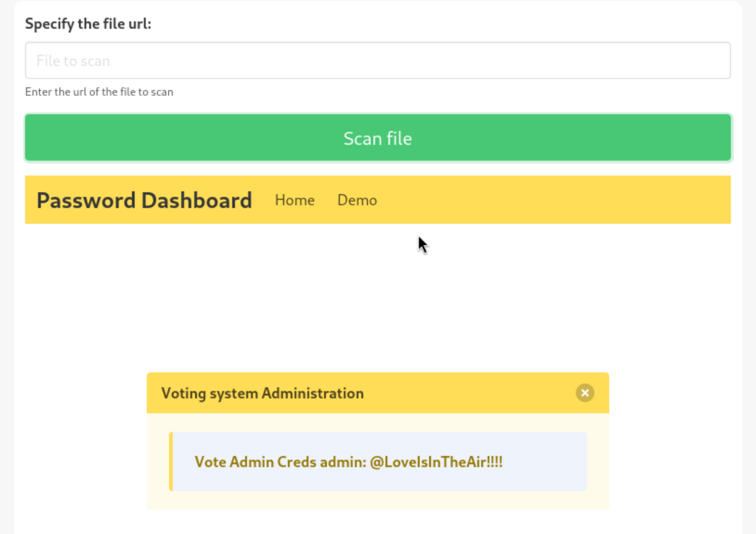Click the word admin in credentials line
Screen dimensions: 756x534
(x=343, y=462)
